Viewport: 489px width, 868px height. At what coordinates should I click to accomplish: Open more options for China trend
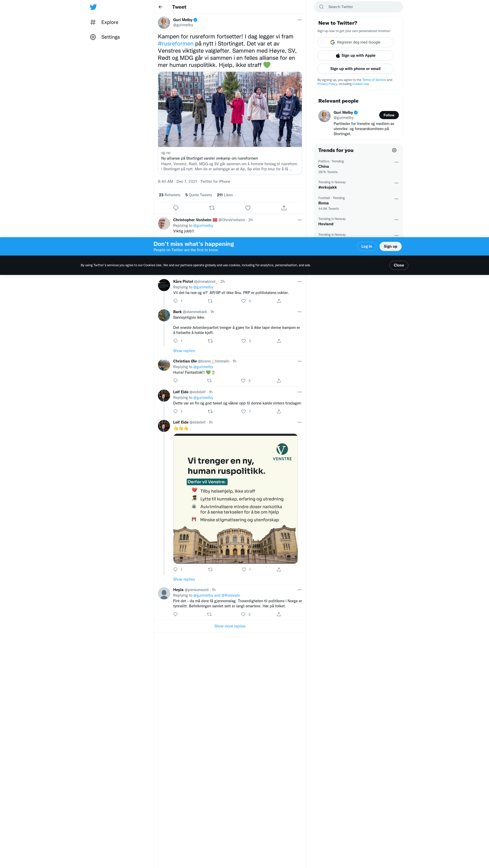[396, 162]
